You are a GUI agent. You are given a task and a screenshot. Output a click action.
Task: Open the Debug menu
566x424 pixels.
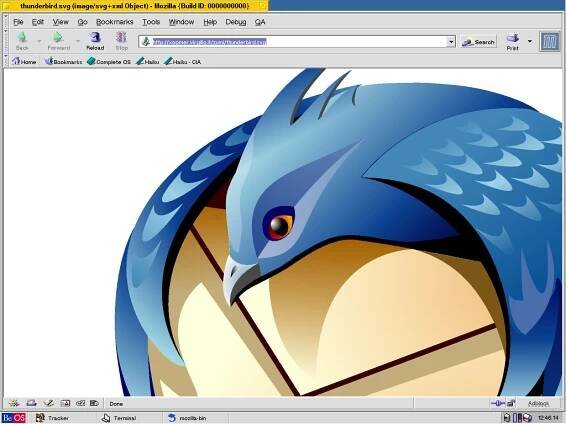coord(235,22)
